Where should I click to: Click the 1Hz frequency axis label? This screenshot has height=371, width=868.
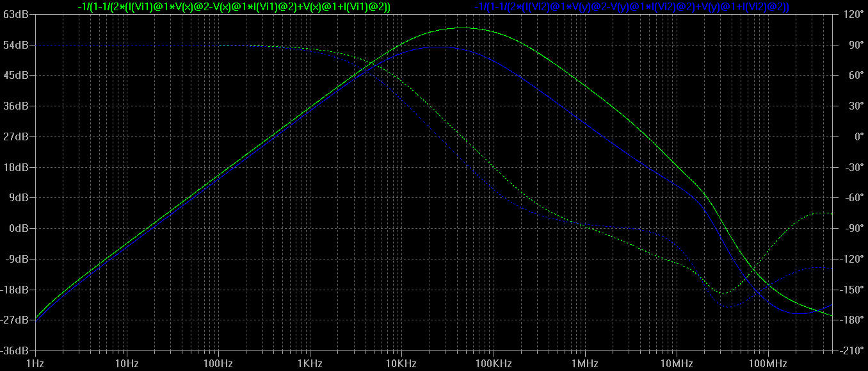[x=36, y=364]
